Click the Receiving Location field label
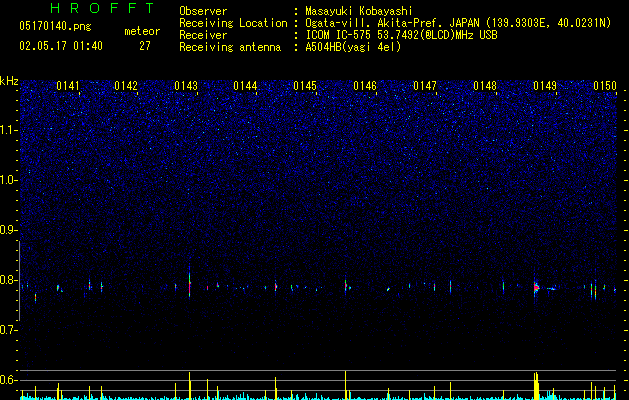 pos(233,23)
